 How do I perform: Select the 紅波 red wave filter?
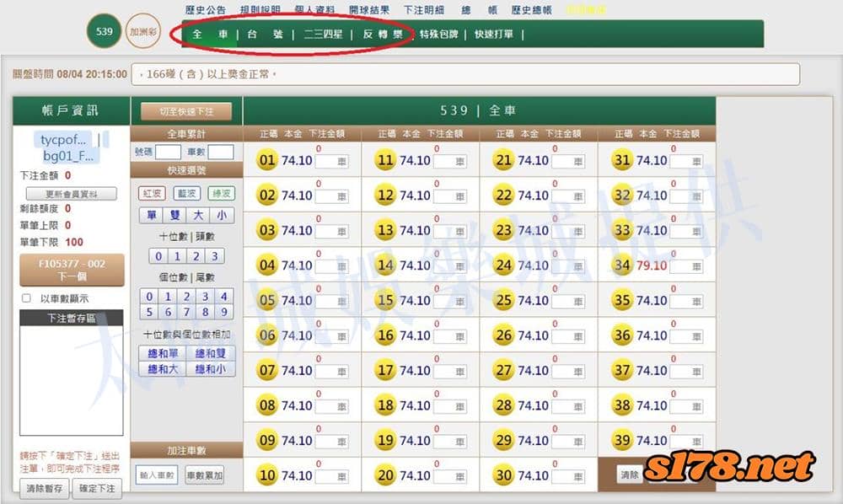[152, 194]
